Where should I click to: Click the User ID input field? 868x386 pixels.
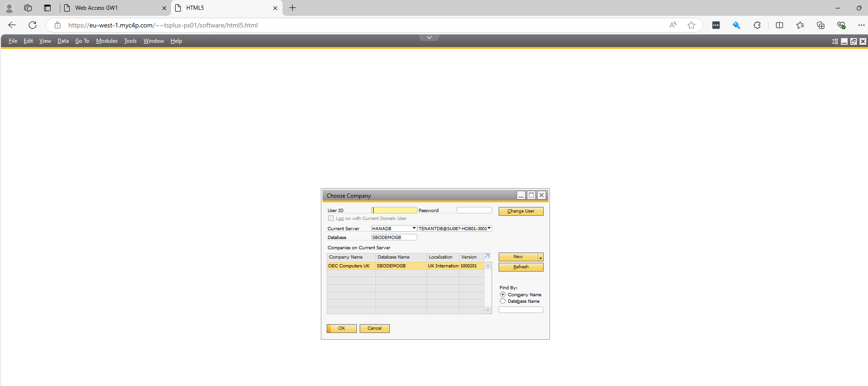(394, 210)
